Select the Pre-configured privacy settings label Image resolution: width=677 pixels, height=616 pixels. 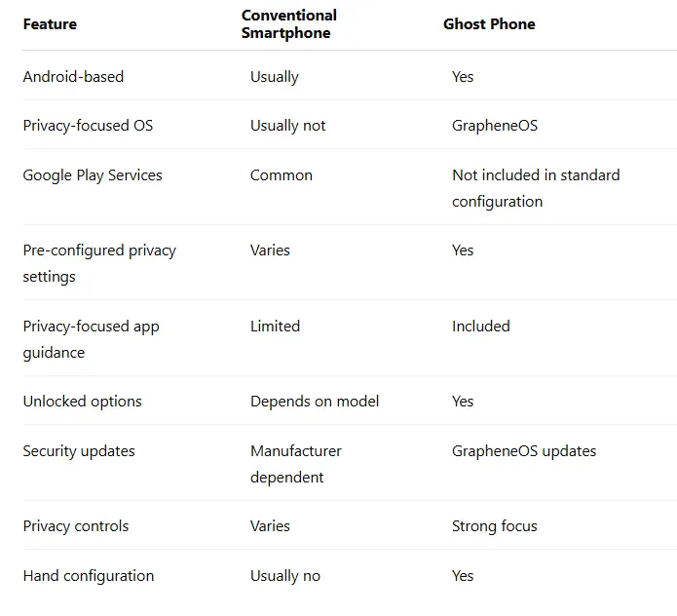point(99,263)
